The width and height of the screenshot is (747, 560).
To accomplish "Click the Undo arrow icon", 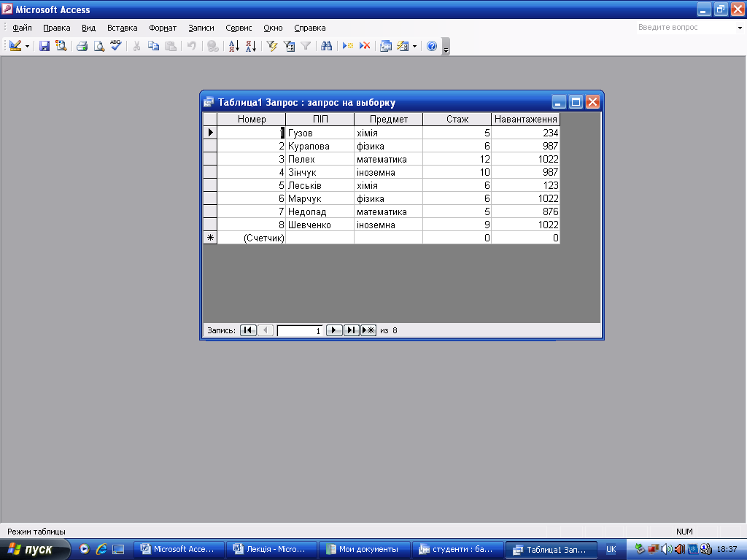I will click(x=192, y=46).
